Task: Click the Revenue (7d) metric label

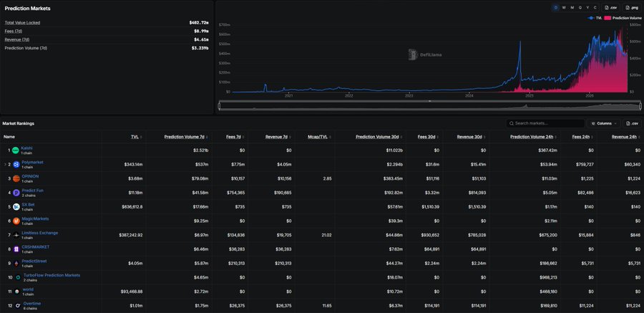Action: (x=17, y=39)
